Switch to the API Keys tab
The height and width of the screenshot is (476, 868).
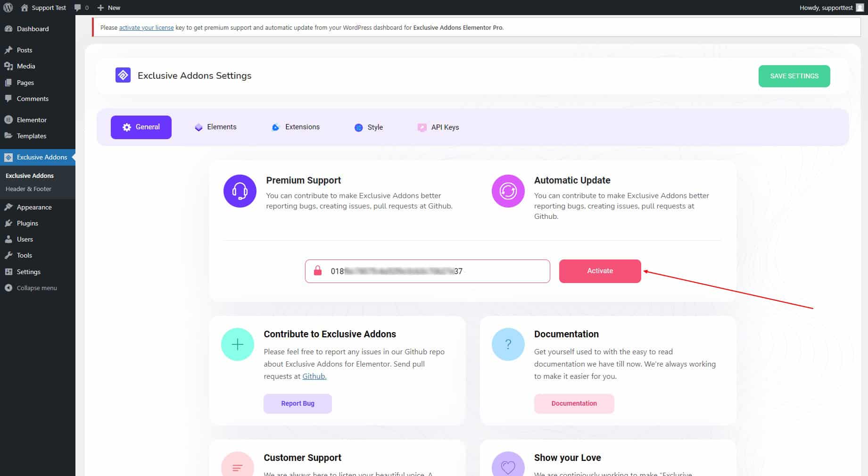coord(438,127)
